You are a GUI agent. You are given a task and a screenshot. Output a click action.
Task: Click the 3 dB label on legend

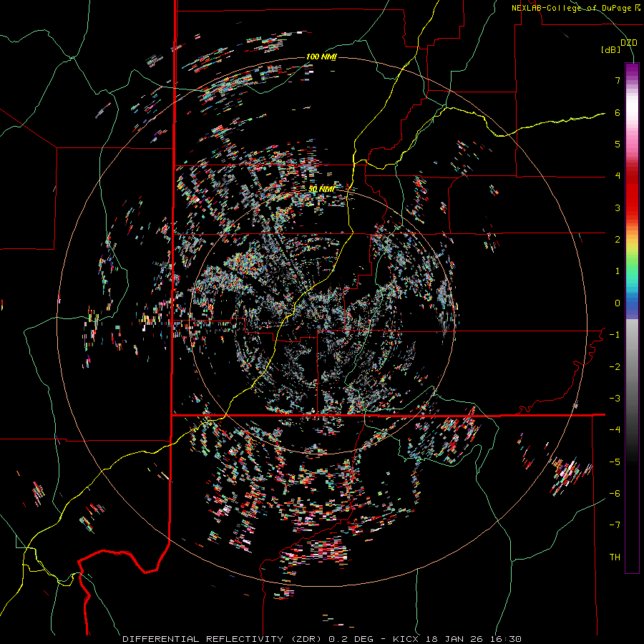[618, 208]
